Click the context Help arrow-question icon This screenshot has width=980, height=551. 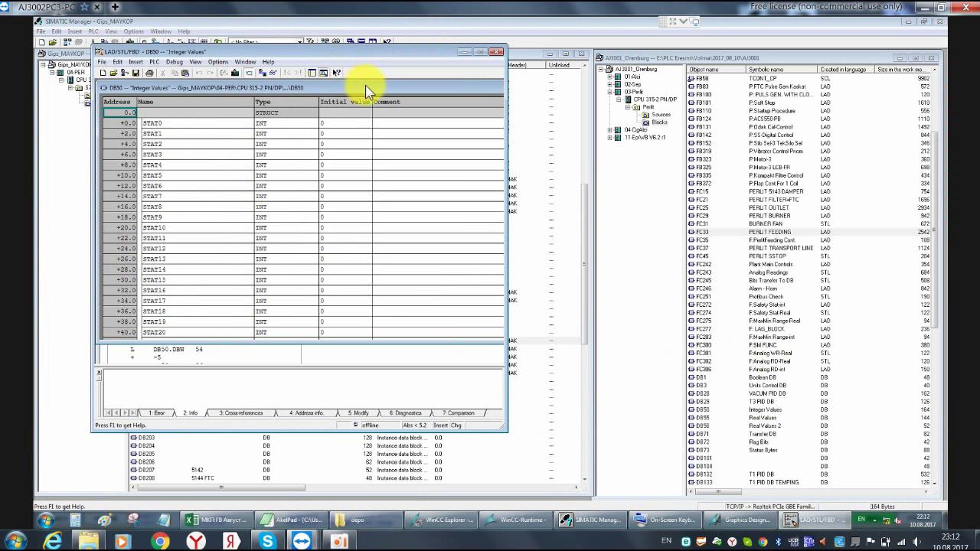(336, 73)
